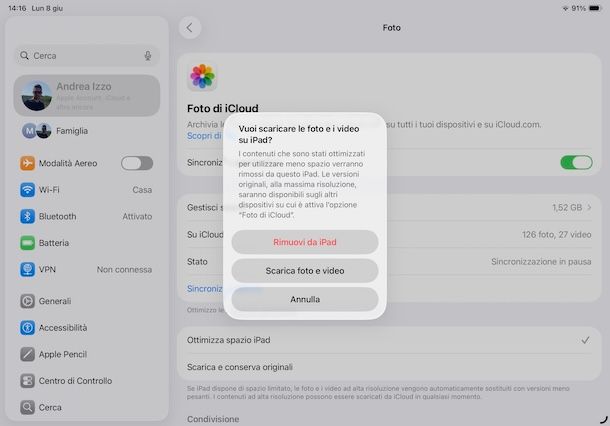Click the 126 foto, 27 video value

point(556,235)
